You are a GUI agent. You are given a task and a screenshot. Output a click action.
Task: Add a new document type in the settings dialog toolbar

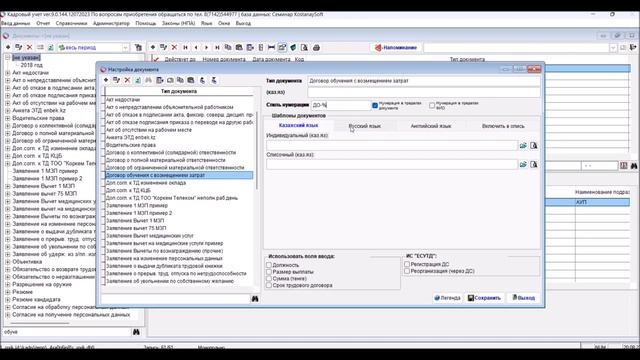tap(106, 80)
